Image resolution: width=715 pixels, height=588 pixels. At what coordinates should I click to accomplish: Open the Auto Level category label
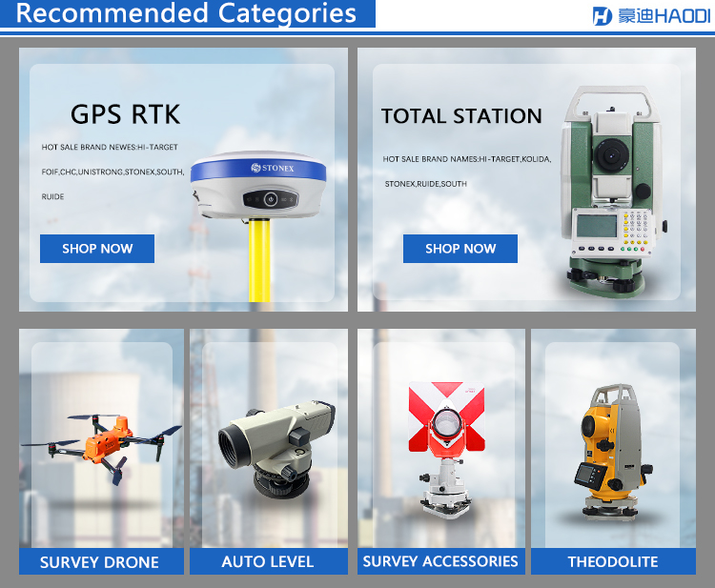(269, 561)
